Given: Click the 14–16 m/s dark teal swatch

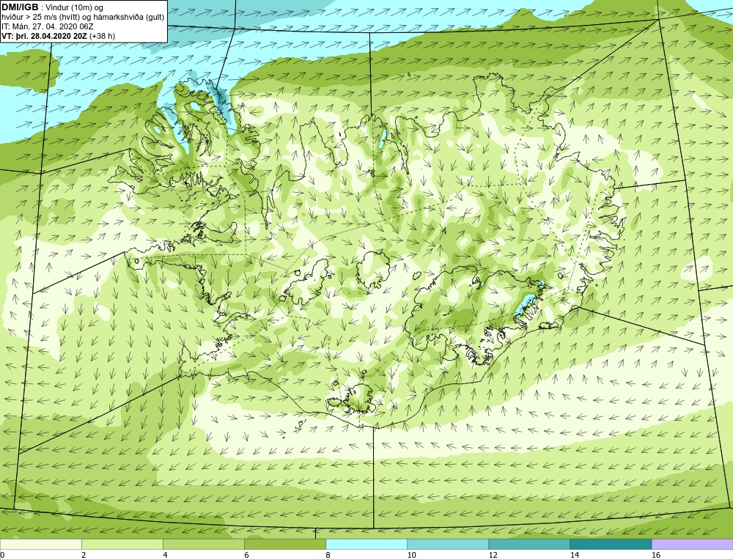Looking at the screenshot, I should click(611, 544).
